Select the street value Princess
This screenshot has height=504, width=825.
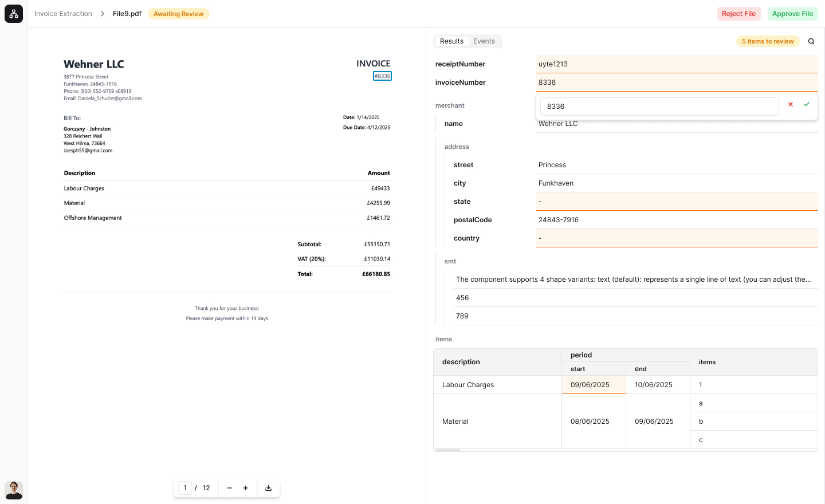[x=677, y=165]
